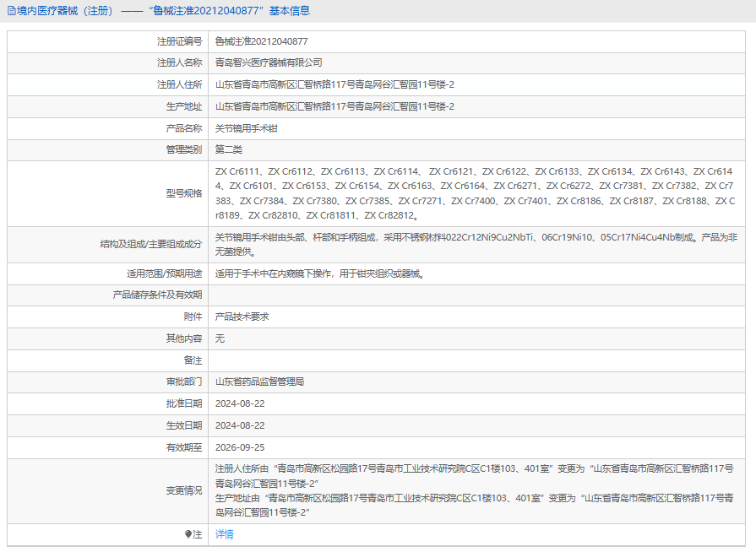The image size is (756, 552).
Task: Click the 批准日期 label
Action: [x=184, y=403]
